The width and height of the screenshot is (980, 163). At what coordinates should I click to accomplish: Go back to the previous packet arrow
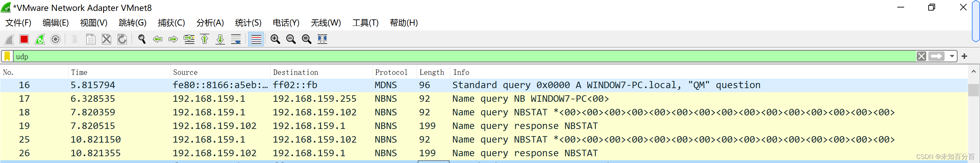(158, 39)
